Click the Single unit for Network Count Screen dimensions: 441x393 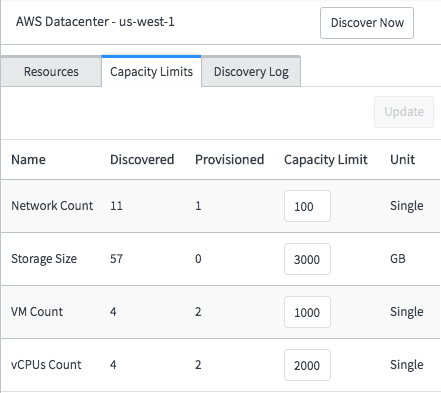(407, 206)
